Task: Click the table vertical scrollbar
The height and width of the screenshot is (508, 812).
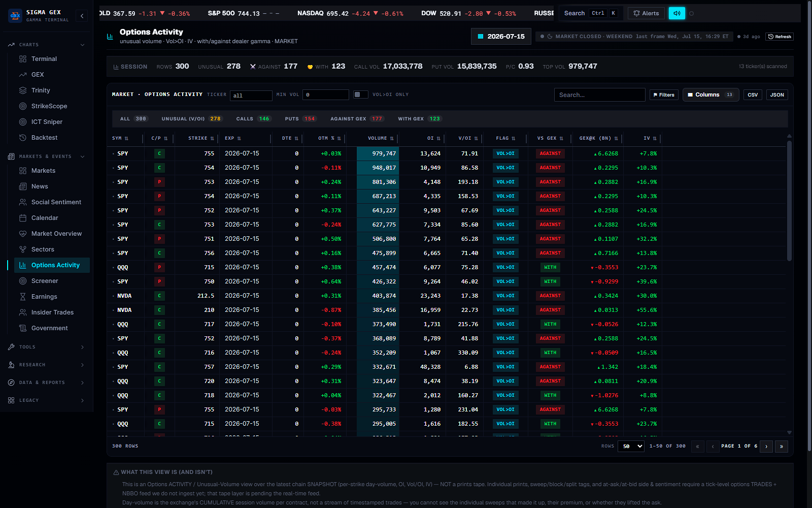Action: click(x=789, y=201)
